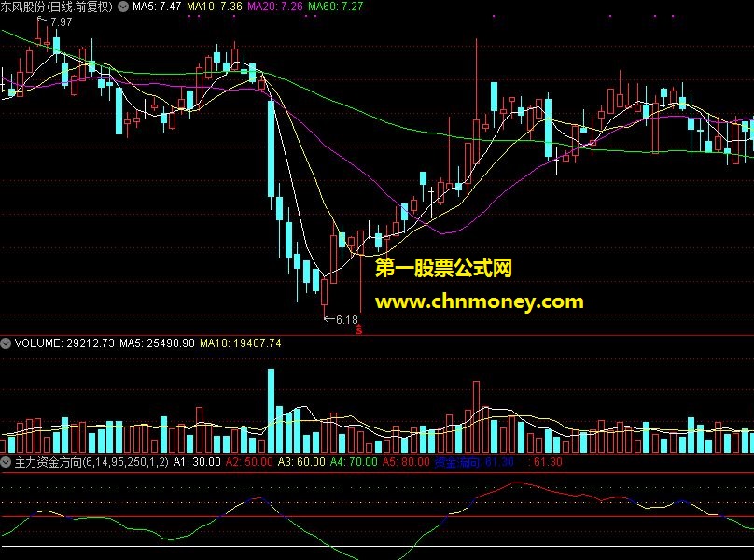Click the volume MA5: 25490.90 label
This screenshot has height=560, width=754.
point(158,343)
